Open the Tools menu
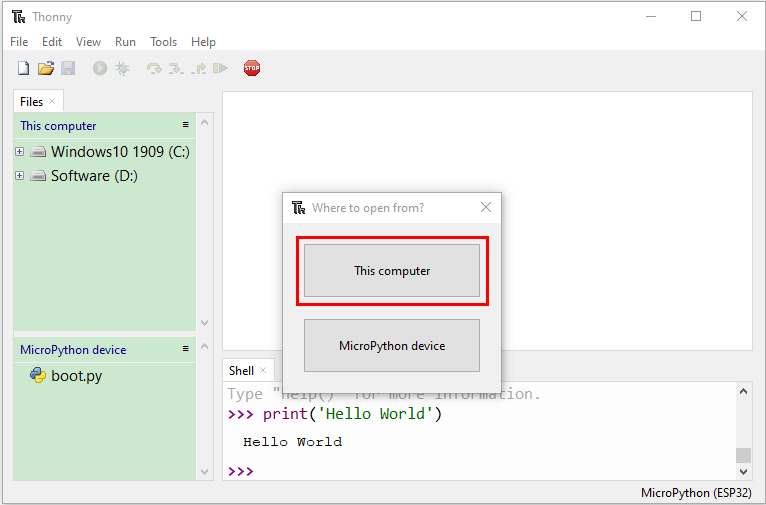The width and height of the screenshot is (766, 505). tap(163, 42)
